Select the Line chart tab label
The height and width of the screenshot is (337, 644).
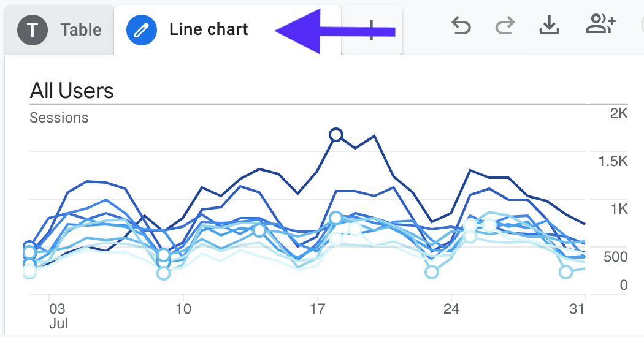(x=209, y=29)
